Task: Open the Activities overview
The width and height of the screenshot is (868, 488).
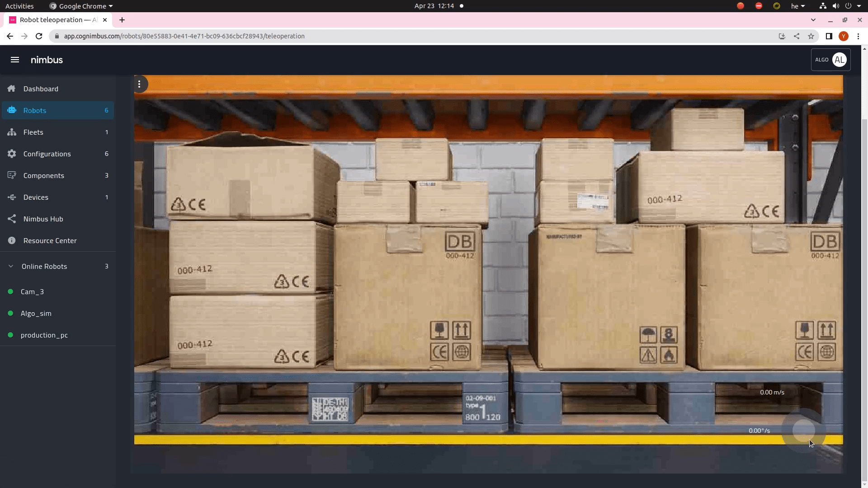Action: click(19, 6)
